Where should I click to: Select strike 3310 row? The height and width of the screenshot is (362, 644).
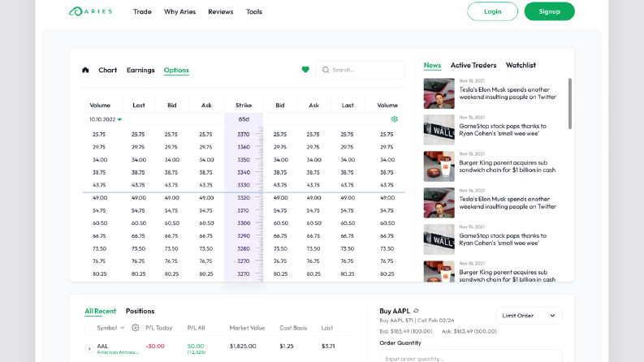tap(244, 210)
